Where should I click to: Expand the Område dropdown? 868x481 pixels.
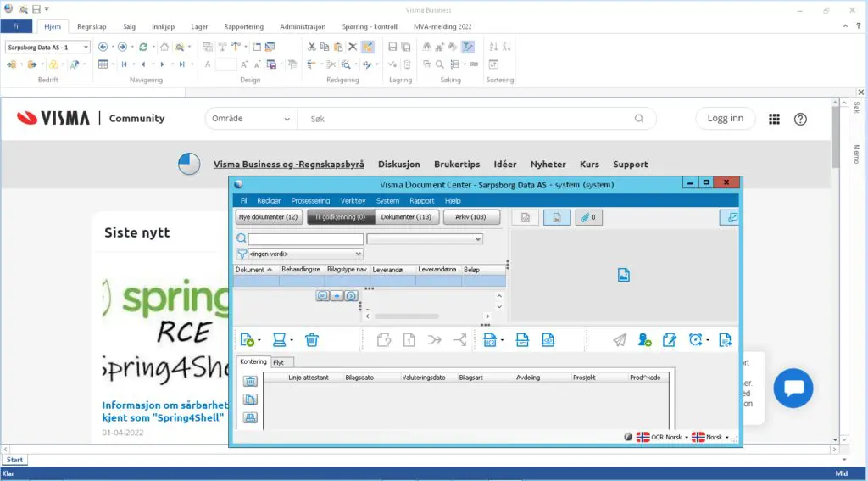click(251, 120)
